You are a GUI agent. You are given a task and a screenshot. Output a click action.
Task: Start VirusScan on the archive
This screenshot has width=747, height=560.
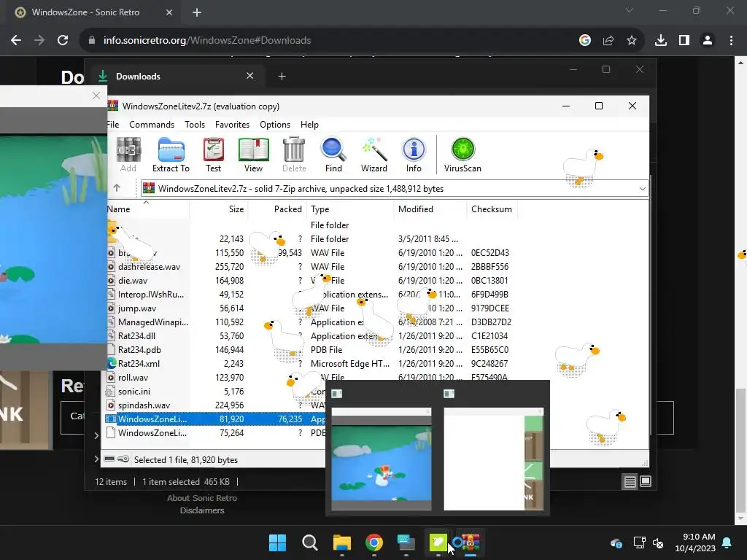tap(462, 155)
